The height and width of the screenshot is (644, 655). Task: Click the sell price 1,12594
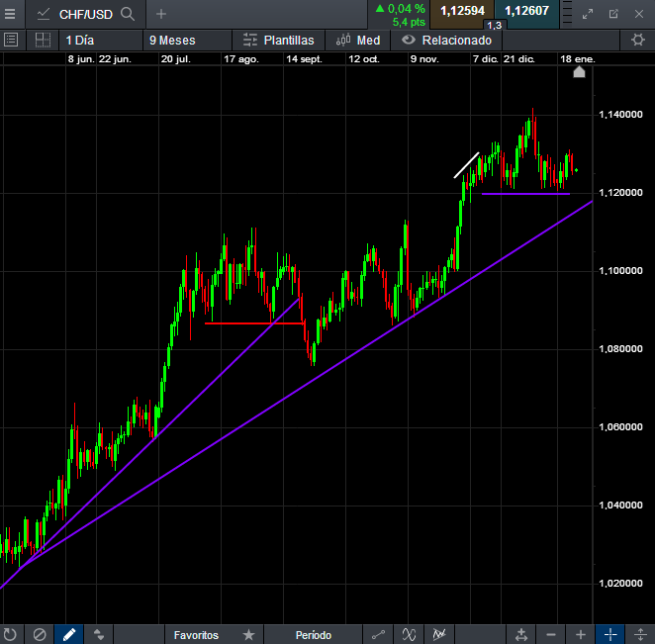point(462,11)
